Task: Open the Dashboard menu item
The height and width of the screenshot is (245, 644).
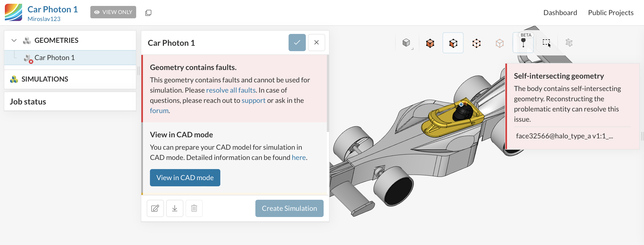Action: click(x=560, y=13)
